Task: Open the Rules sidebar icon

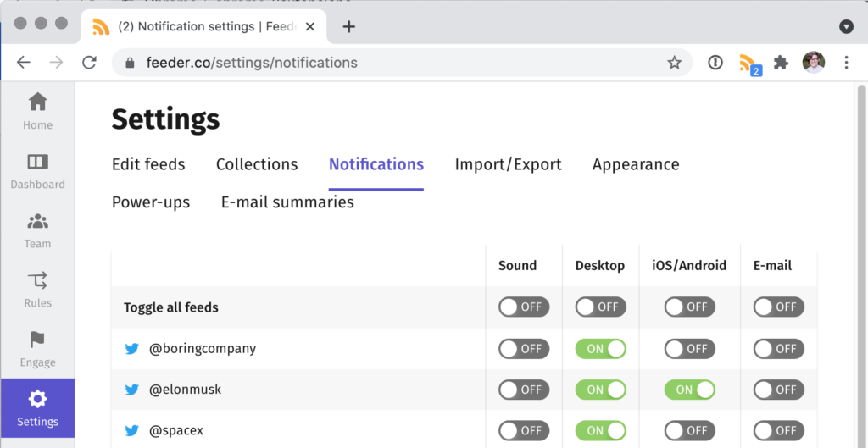Action: coord(37,280)
